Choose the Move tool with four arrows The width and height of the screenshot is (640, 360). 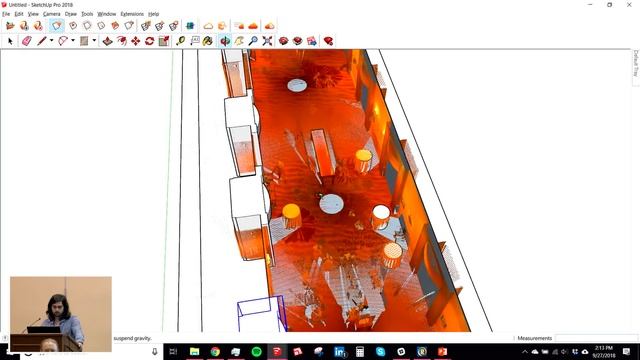click(x=136, y=41)
